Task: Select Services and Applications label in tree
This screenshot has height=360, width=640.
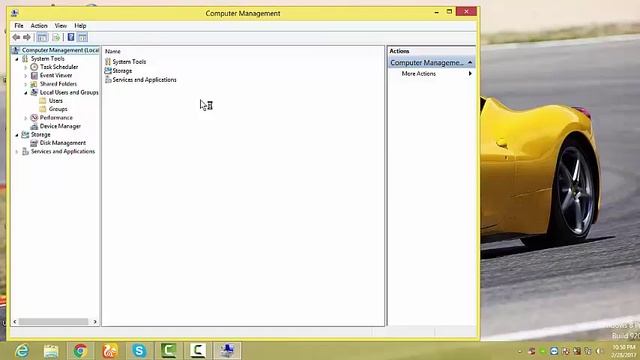Action: [x=63, y=151]
